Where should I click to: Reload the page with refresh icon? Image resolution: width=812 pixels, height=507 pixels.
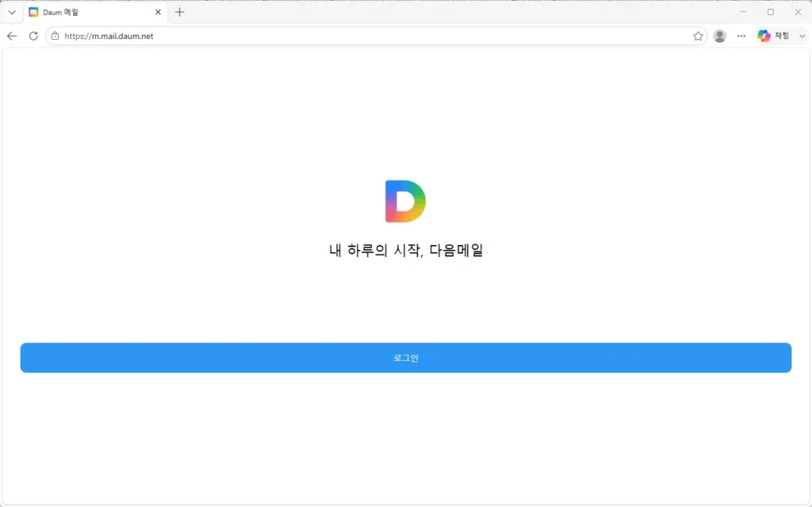pos(33,36)
